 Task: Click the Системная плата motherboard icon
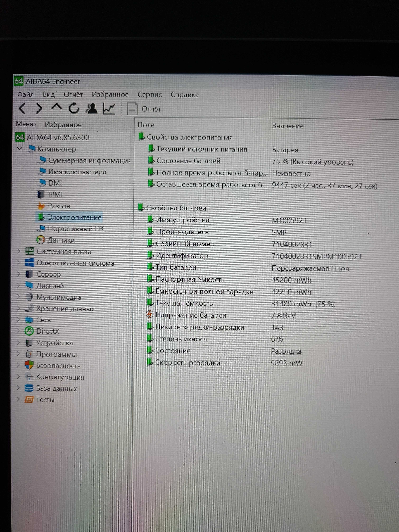tap(30, 251)
